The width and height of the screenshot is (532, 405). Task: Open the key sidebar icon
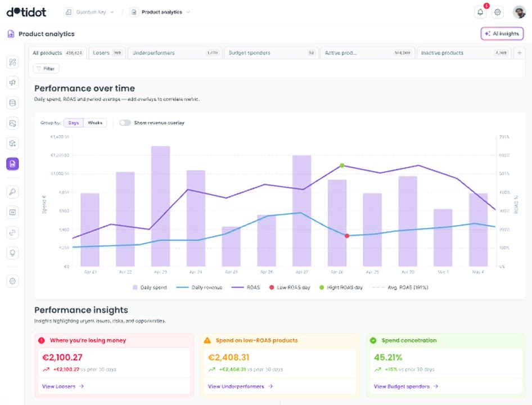click(x=12, y=192)
